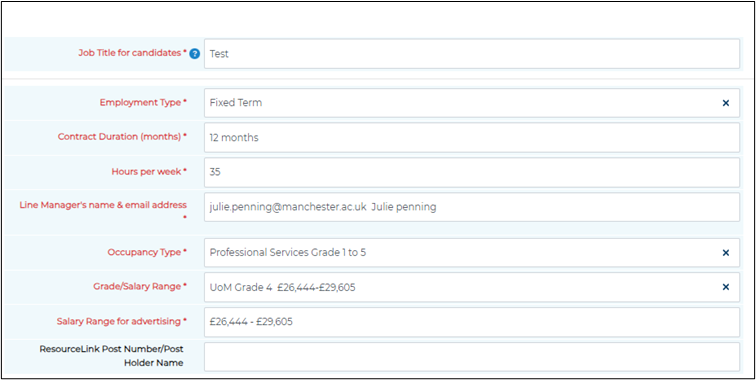Open help tooltip beside Job Title for candidates
Image resolution: width=756 pixels, height=380 pixels.
click(194, 54)
